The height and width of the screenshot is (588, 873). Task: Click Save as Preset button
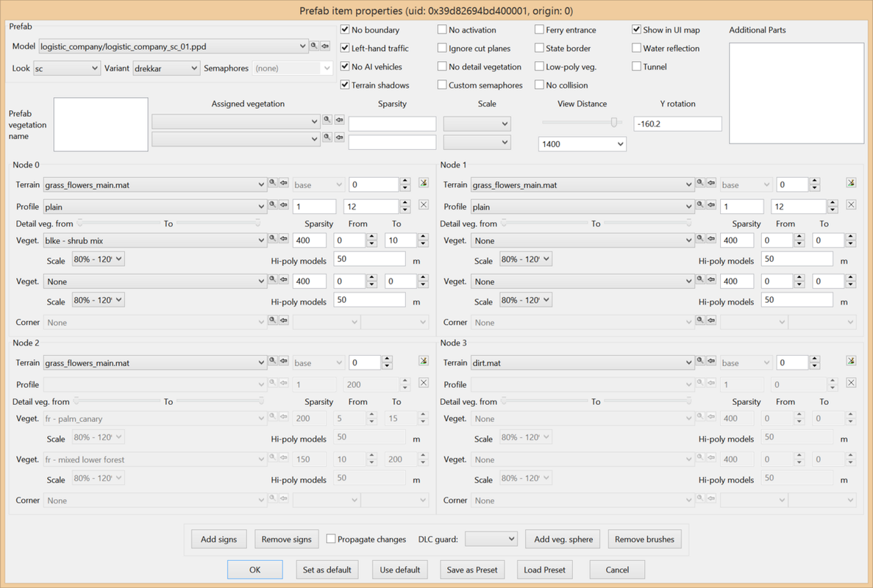click(472, 570)
